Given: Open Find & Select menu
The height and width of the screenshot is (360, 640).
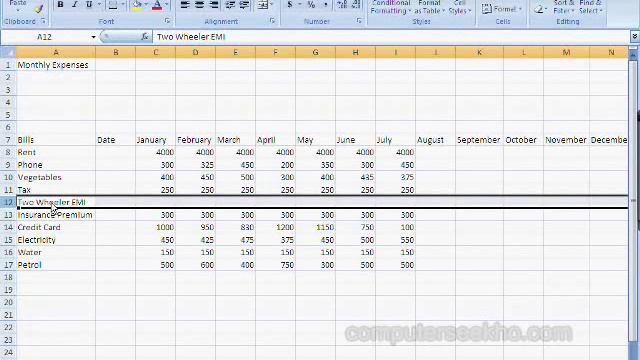Looking at the screenshot, I should 590,7.
